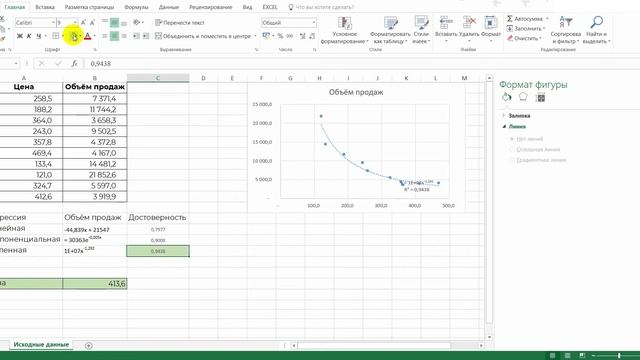Click the cell borders icon

point(56,36)
